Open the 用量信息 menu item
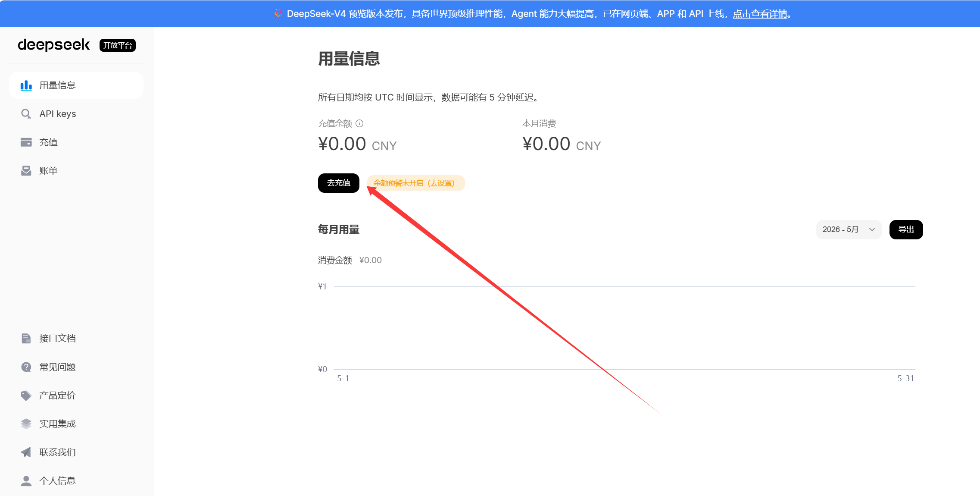 [x=76, y=85]
